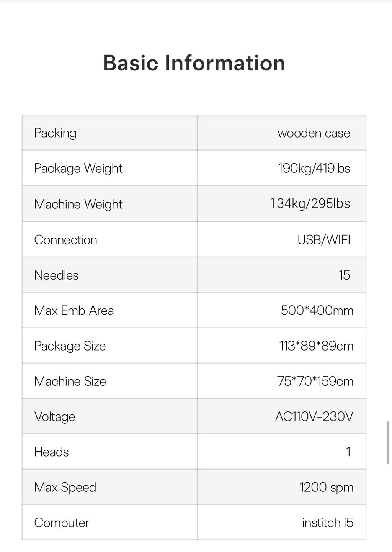
Task: Click the Basic Information heading
Action: click(x=194, y=63)
